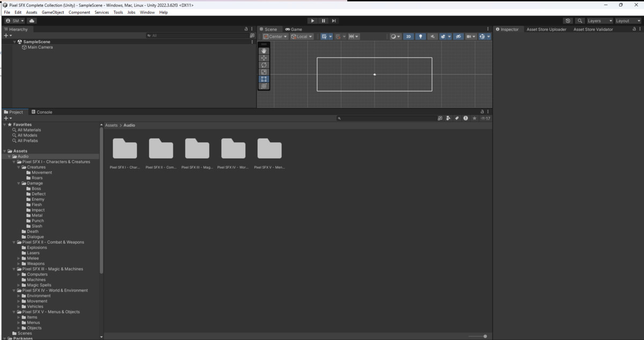This screenshot has height=340, width=644.
Task: Click the Step forward button
Action: point(334,21)
